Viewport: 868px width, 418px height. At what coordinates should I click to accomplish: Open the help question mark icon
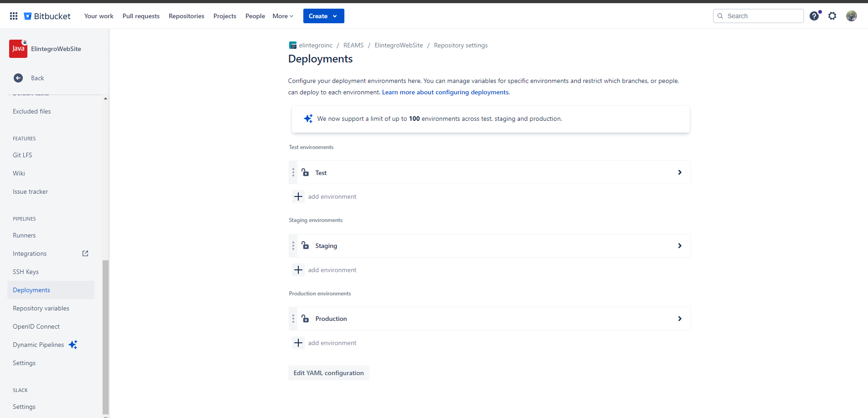pos(814,16)
